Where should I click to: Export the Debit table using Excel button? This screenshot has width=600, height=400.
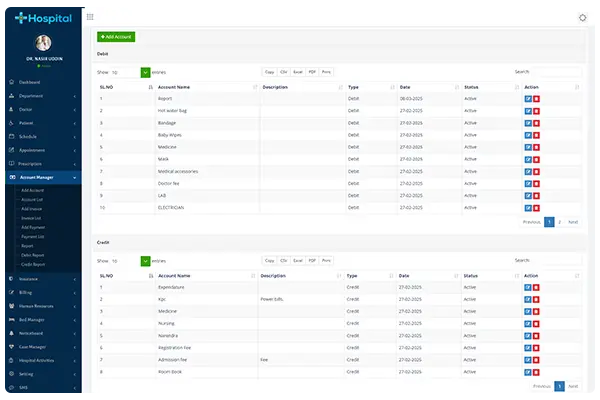coord(297,72)
